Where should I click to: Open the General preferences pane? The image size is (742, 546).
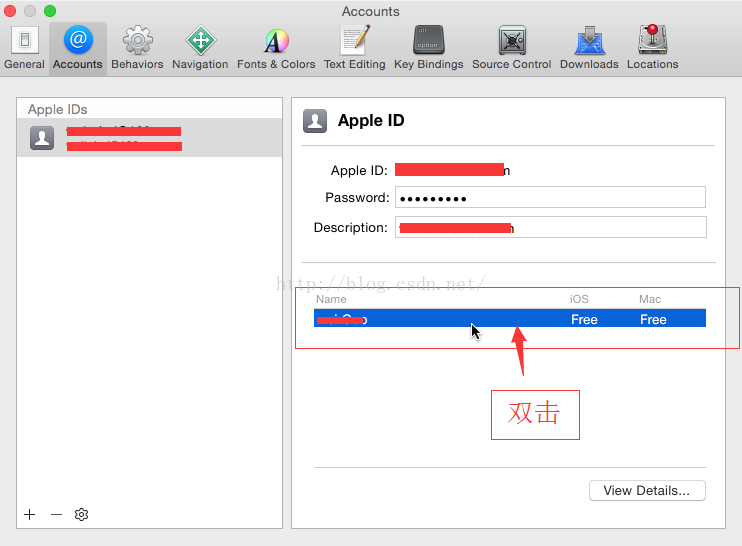pyautogui.click(x=24, y=48)
